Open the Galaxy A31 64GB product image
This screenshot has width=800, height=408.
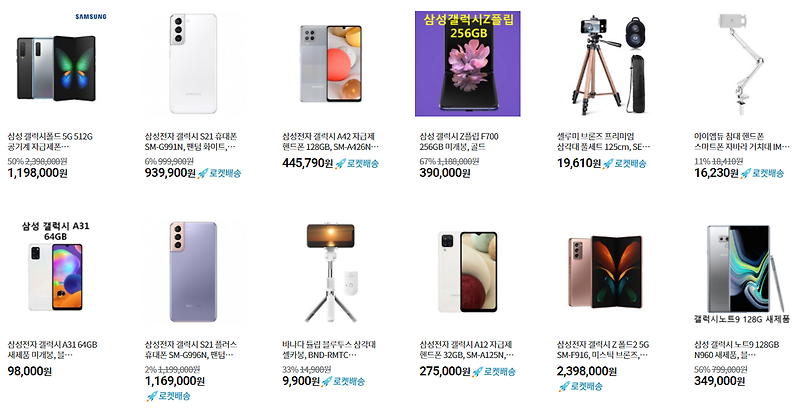click(x=56, y=272)
